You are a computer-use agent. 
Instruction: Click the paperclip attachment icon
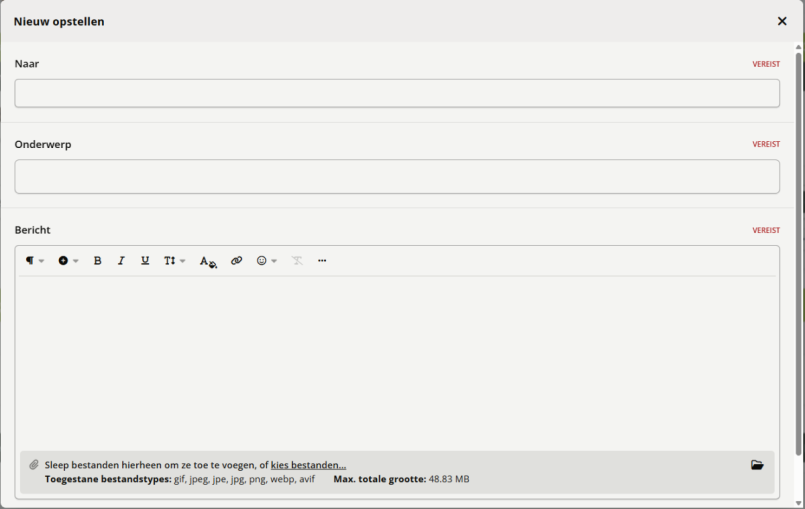point(33,465)
